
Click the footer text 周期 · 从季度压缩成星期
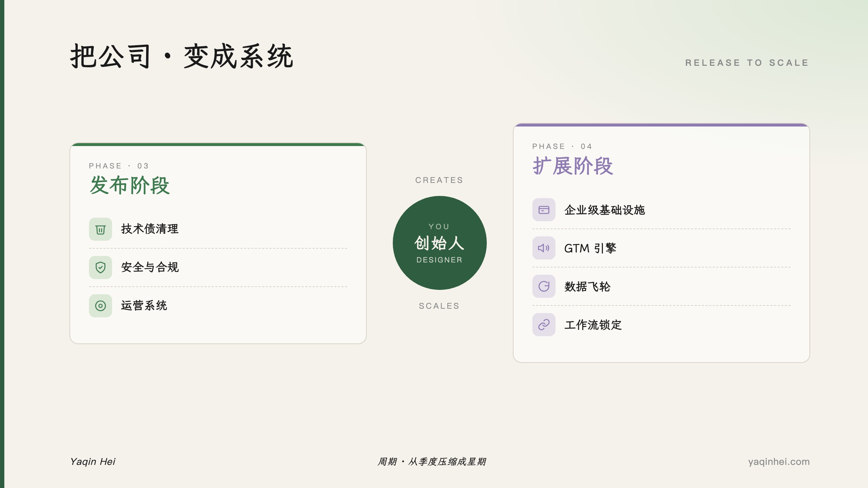(x=432, y=462)
